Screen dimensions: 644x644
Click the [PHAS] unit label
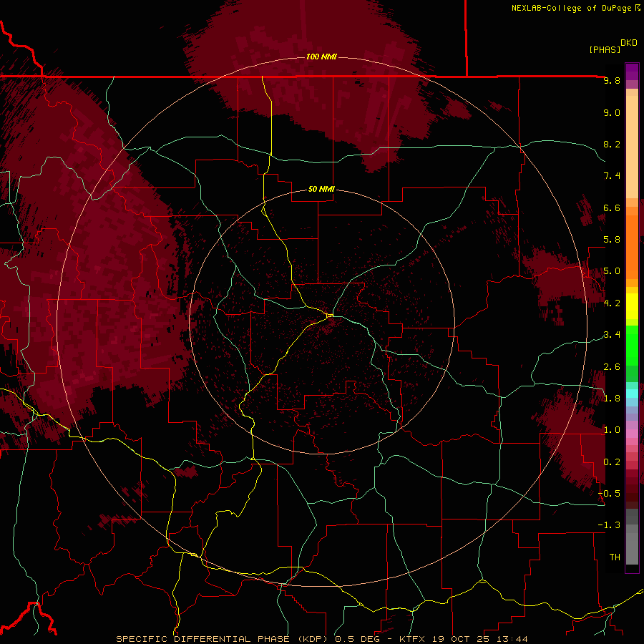pyautogui.click(x=605, y=49)
